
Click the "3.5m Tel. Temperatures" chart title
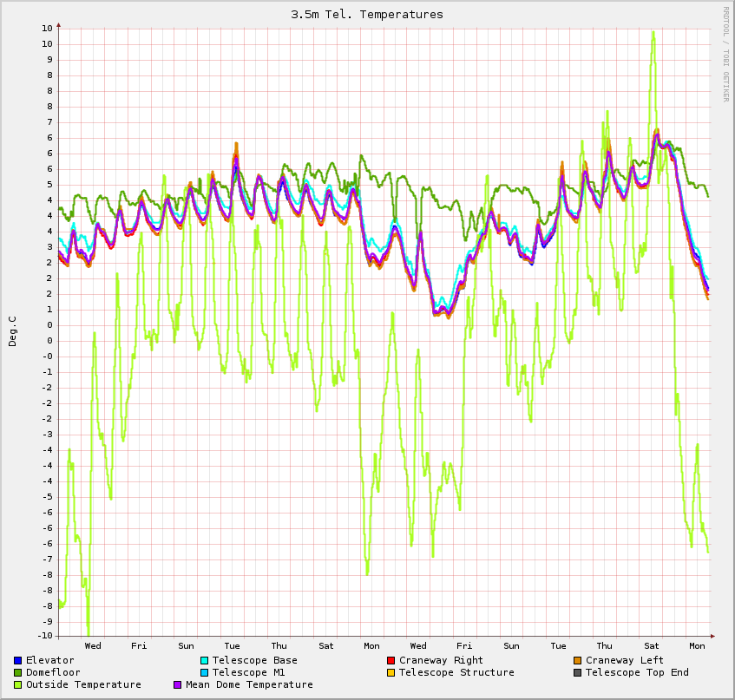[367, 14]
